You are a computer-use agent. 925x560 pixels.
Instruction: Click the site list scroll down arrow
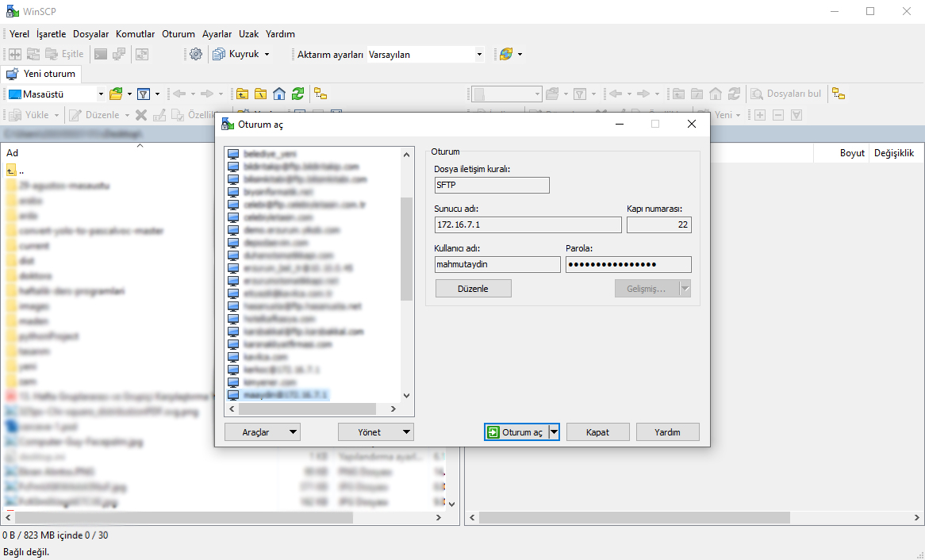(406, 396)
